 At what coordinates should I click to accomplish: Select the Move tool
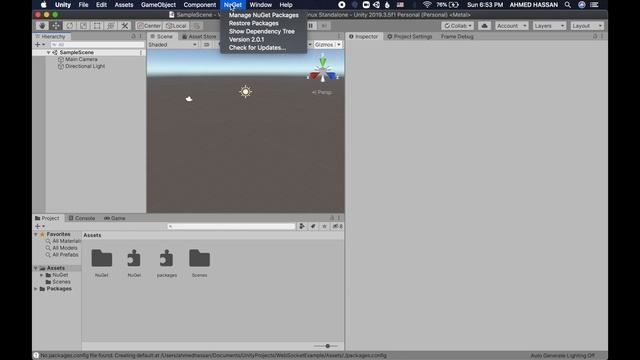[x=56, y=26]
